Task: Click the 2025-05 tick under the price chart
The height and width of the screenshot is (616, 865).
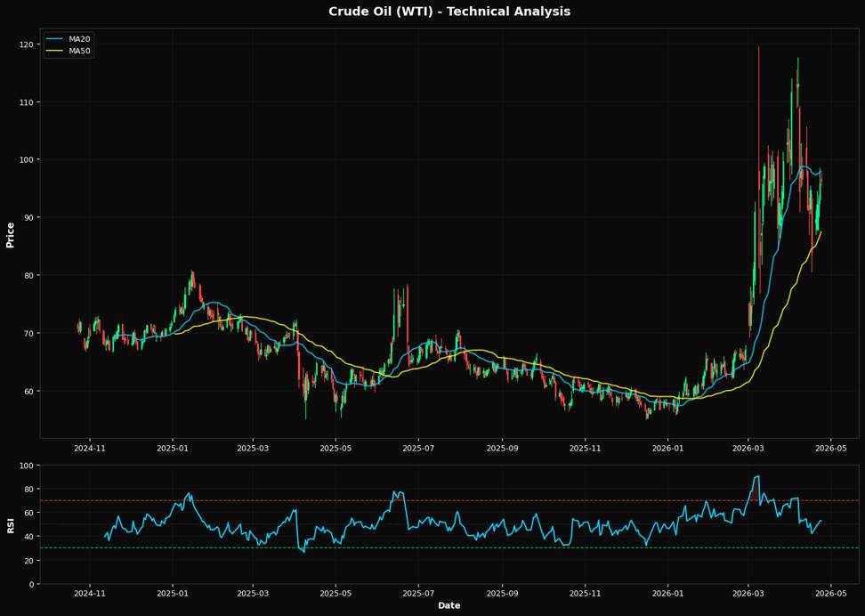Action: pos(335,448)
